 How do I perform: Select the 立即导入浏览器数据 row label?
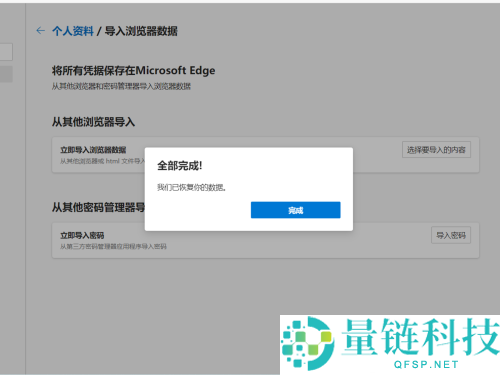[93, 150]
